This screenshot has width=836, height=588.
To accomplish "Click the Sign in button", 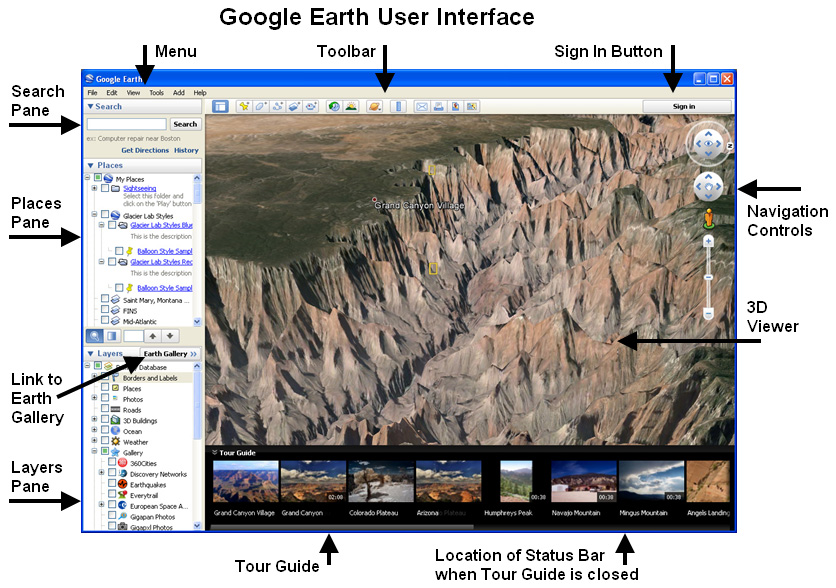I will [x=687, y=104].
